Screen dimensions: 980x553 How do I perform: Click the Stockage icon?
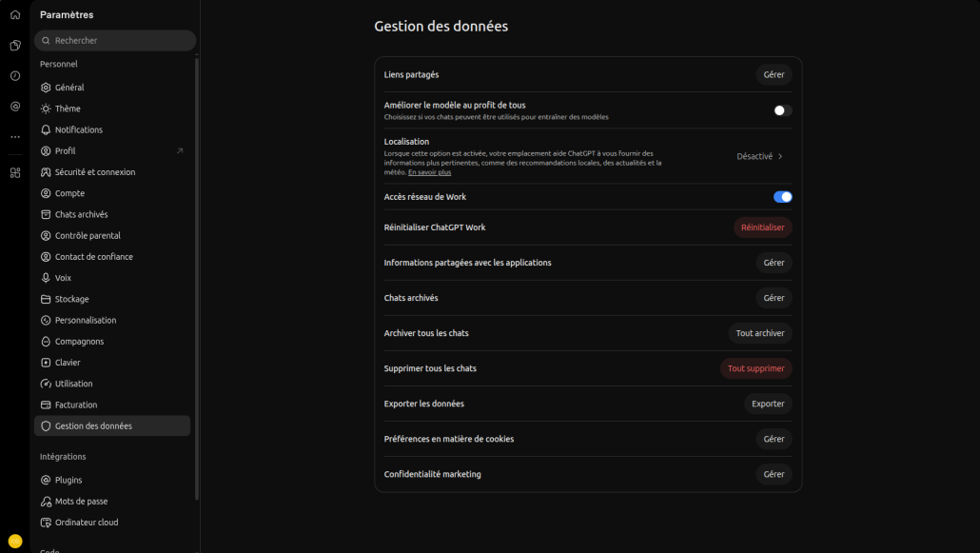pyautogui.click(x=46, y=299)
